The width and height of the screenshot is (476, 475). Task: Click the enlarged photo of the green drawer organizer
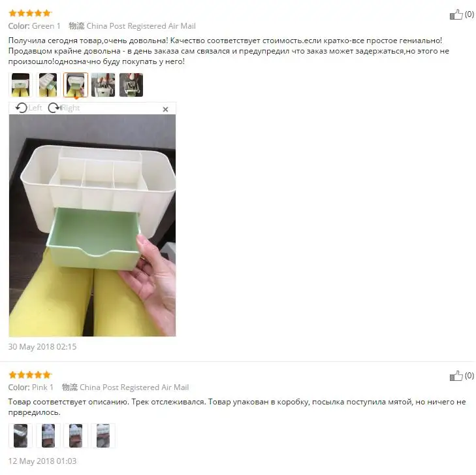[x=92, y=225]
